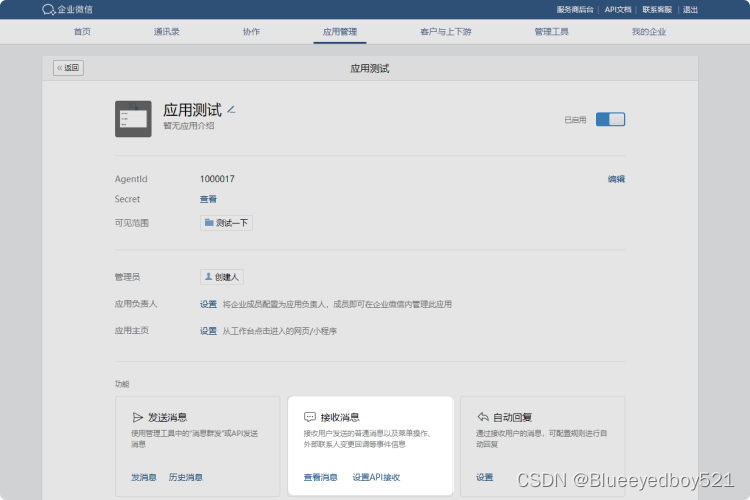
Task: Click the AgentId field label
Action: (131, 179)
